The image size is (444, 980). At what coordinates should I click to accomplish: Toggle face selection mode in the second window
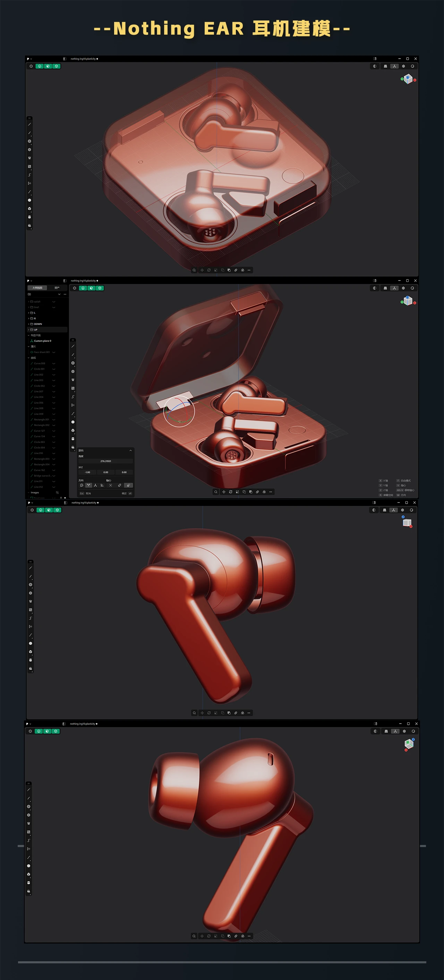pyautogui.click(x=91, y=288)
